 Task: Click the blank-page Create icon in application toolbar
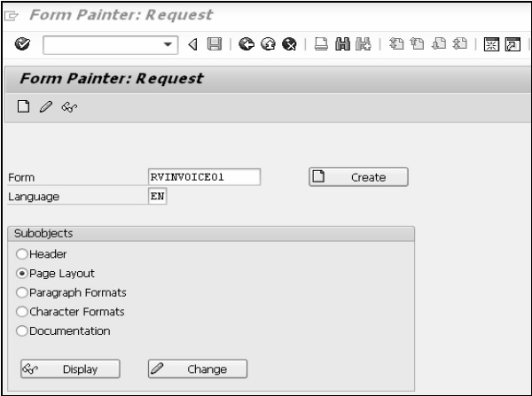click(x=22, y=106)
